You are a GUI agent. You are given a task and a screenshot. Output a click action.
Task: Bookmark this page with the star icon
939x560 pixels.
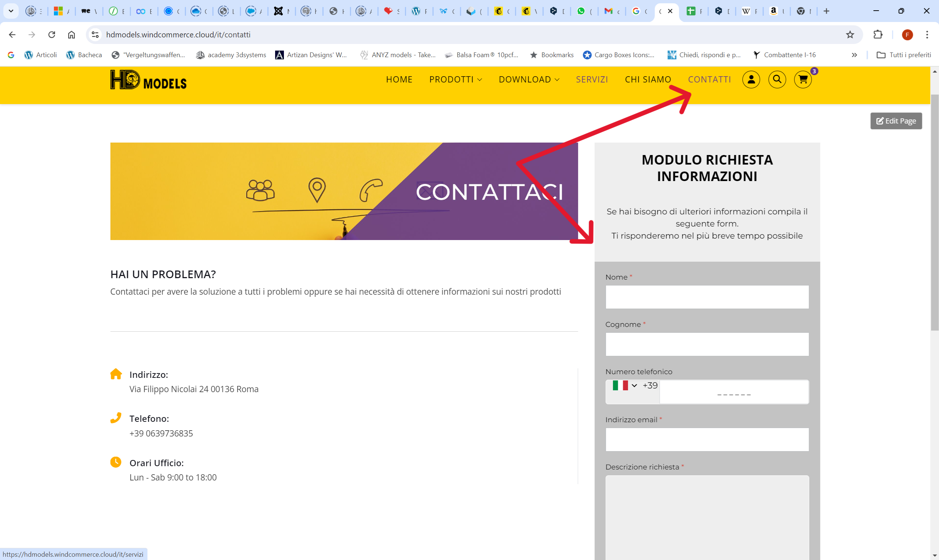click(x=850, y=35)
